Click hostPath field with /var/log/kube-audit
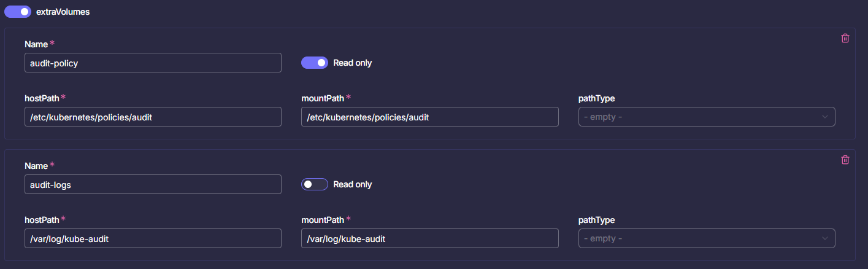The image size is (868, 269). pos(153,238)
